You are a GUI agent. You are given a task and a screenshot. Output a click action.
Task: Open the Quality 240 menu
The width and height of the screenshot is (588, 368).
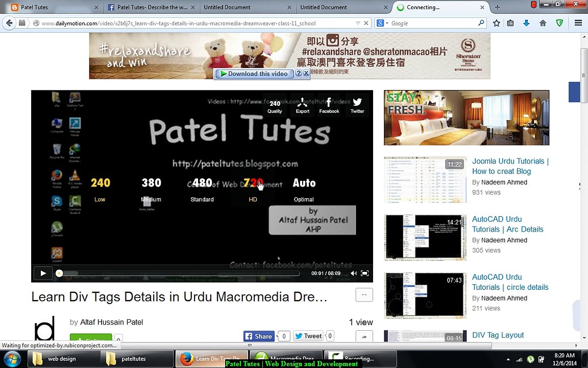pos(275,107)
